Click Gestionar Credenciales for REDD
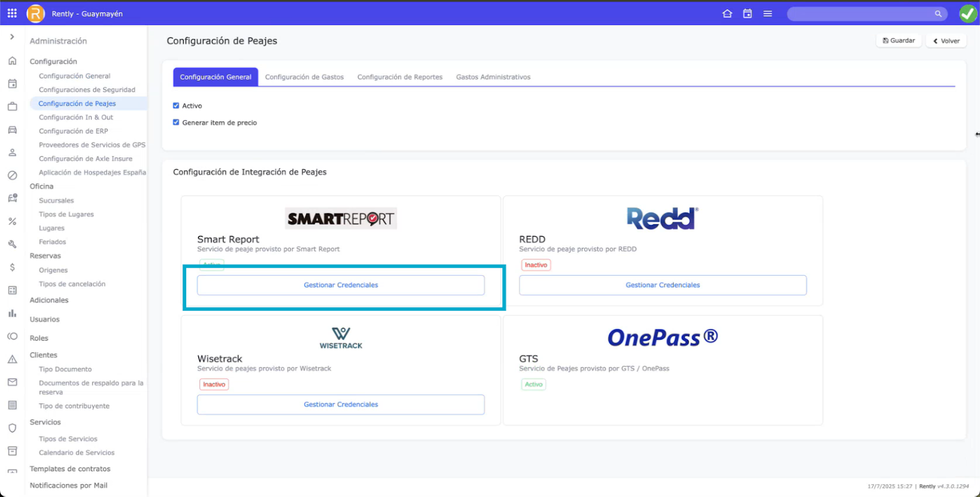The width and height of the screenshot is (980, 497). pyautogui.click(x=662, y=285)
